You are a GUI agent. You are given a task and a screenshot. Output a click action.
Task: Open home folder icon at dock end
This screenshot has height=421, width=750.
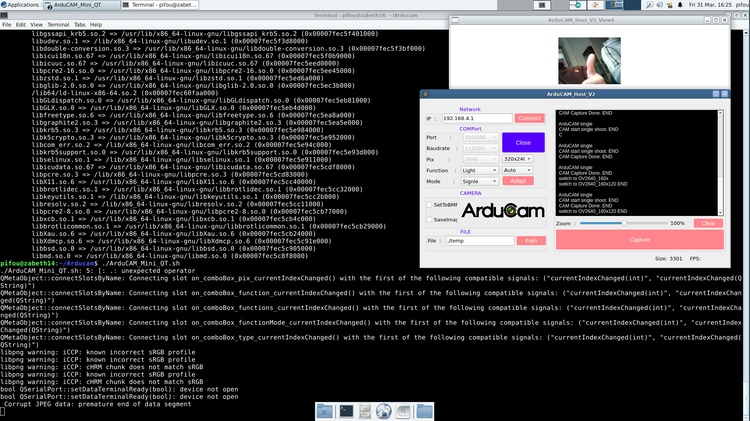tap(424, 411)
